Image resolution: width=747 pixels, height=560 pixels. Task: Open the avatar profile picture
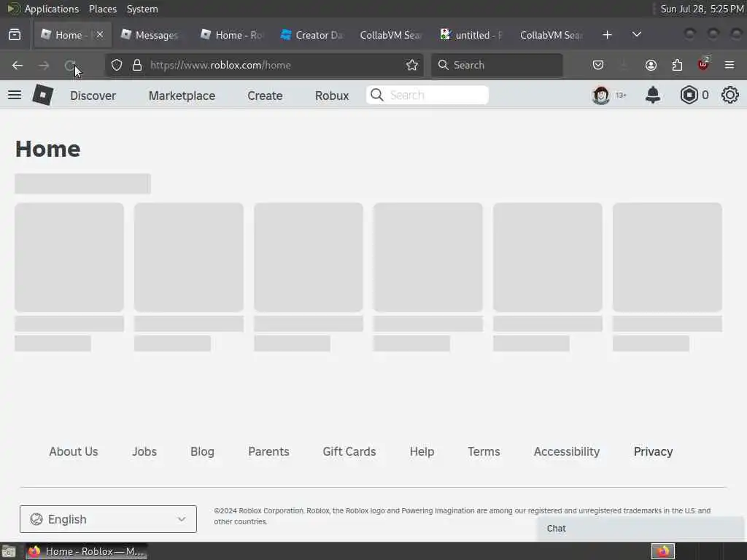point(601,96)
